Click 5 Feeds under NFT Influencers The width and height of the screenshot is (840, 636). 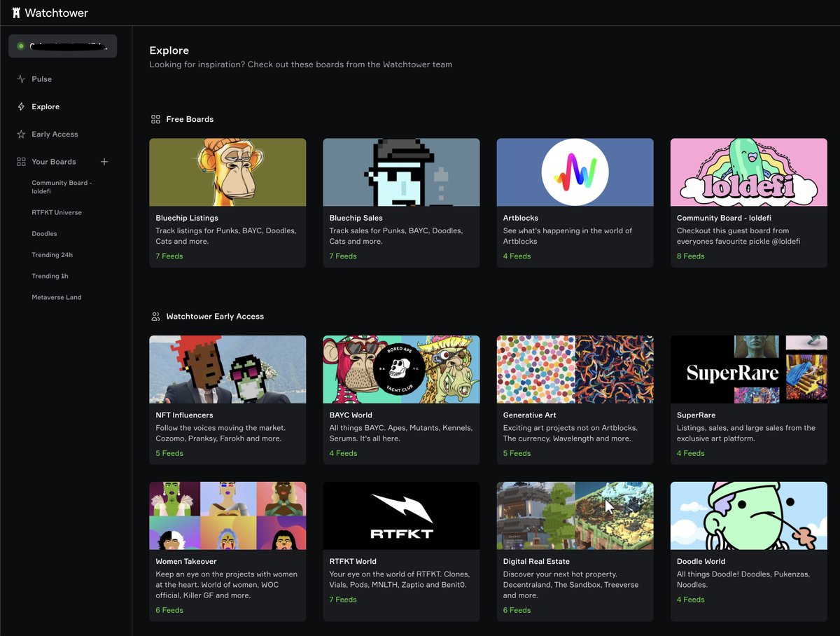169,453
